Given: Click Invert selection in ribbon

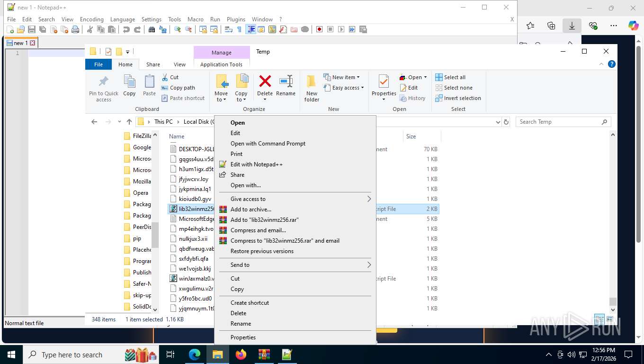Looking at the screenshot, I should [x=458, y=98].
